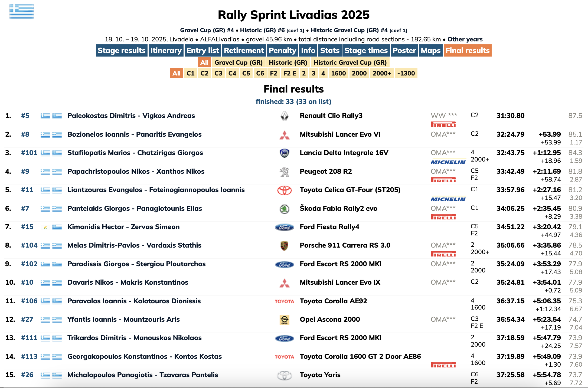Open the Other years link
Image resolution: width=588 pixels, height=388 pixels.
(x=465, y=39)
